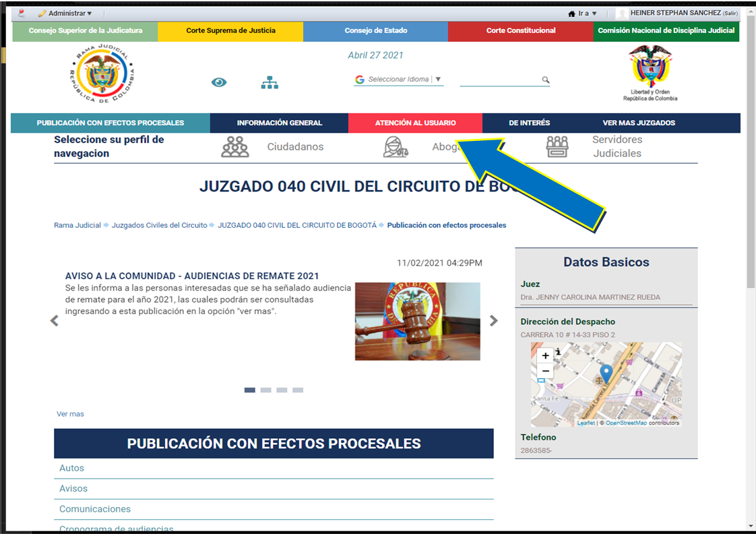Select the second carousel indicator dot
The image size is (756, 540).
point(265,390)
